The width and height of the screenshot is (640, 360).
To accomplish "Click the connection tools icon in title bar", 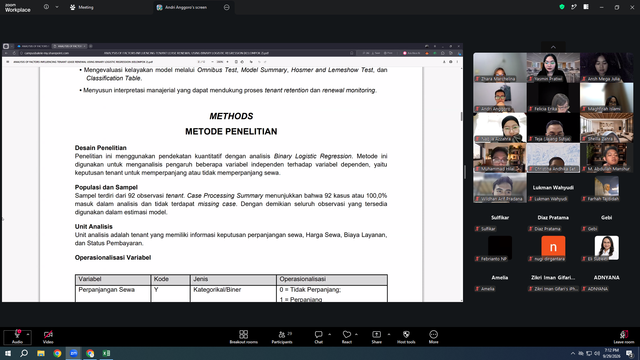I will click(574, 7).
